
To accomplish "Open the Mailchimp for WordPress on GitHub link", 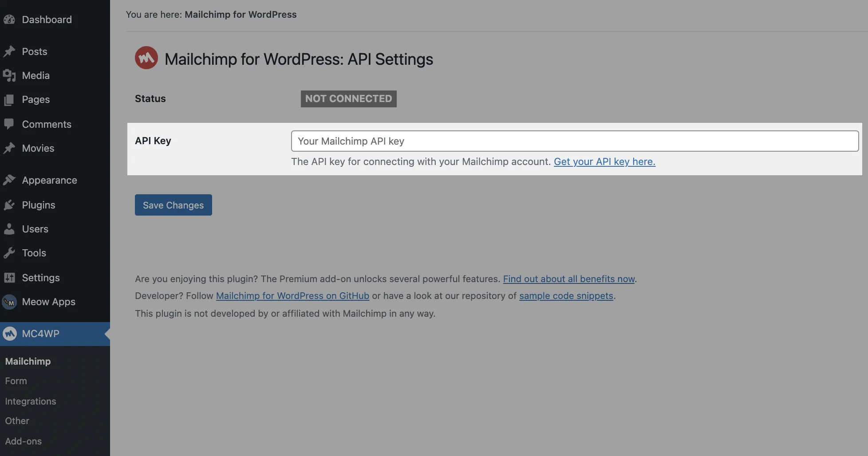I will pyautogui.click(x=292, y=296).
